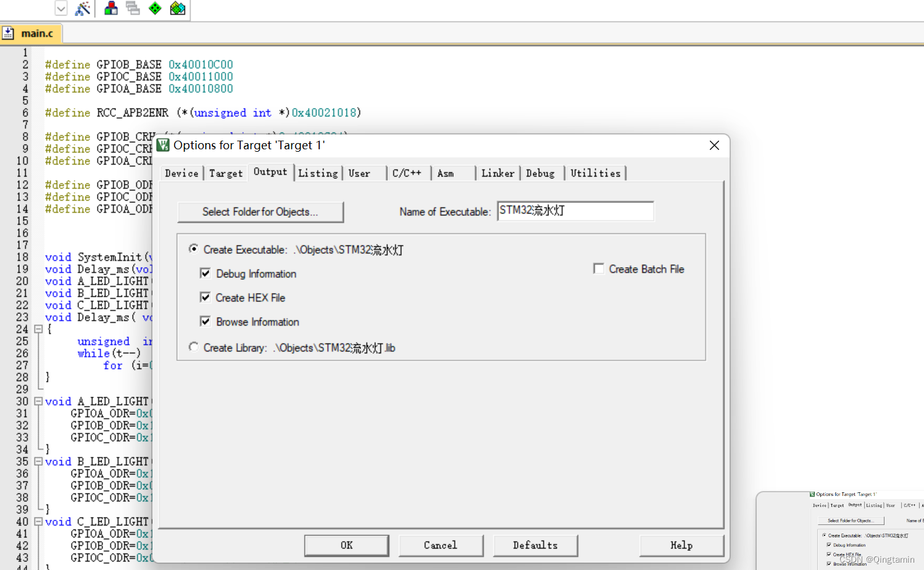This screenshot has height=570, width=924.
Task: Uncheck Create HEX File
Action: (206, 297)
